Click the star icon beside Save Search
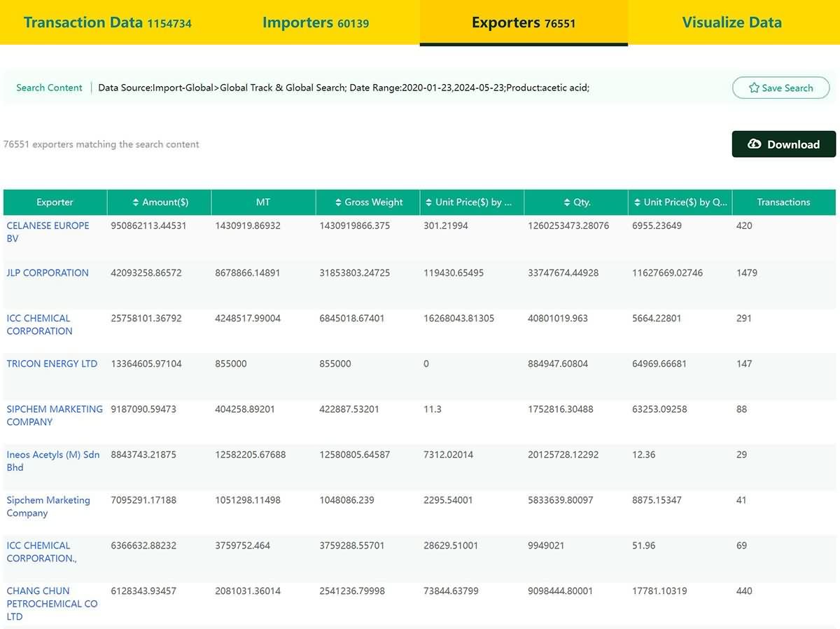This screenshot has height=629, width=840. 753,88
